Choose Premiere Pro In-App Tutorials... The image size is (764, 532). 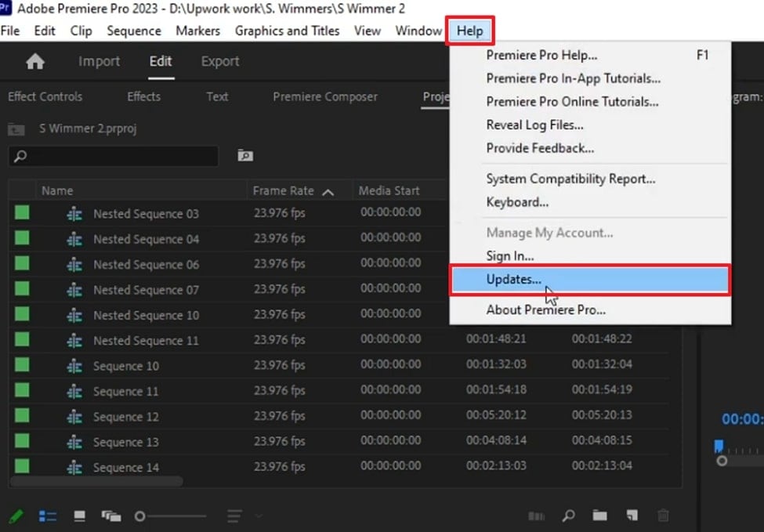589,78
